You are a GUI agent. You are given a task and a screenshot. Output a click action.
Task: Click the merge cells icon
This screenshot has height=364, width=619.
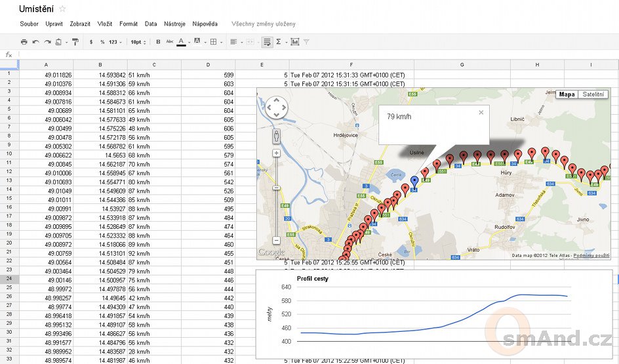(x=249, y=42)
